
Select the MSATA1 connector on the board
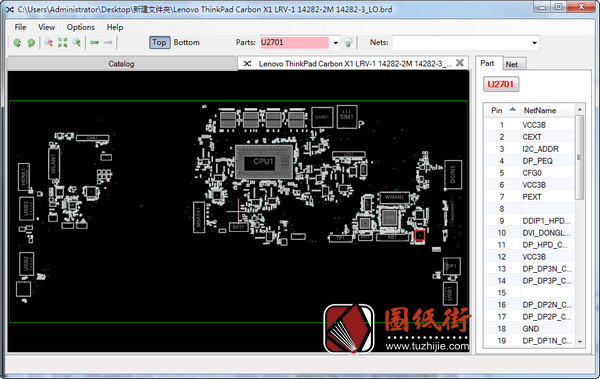tap(199, 217)
